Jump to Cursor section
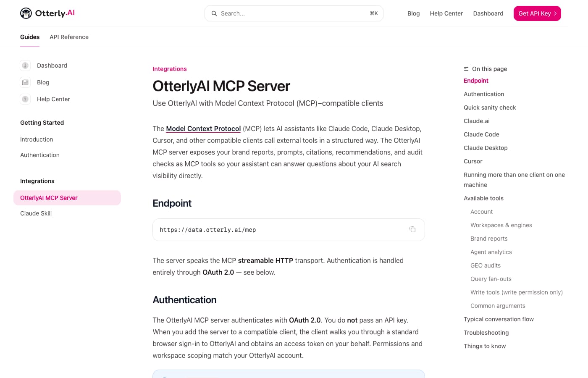 click(x=473, y=161)
